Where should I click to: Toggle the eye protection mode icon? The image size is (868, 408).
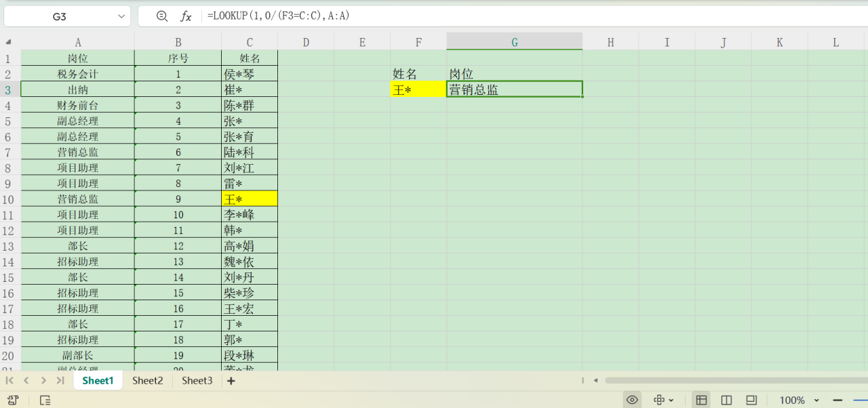tap(632, 400)
